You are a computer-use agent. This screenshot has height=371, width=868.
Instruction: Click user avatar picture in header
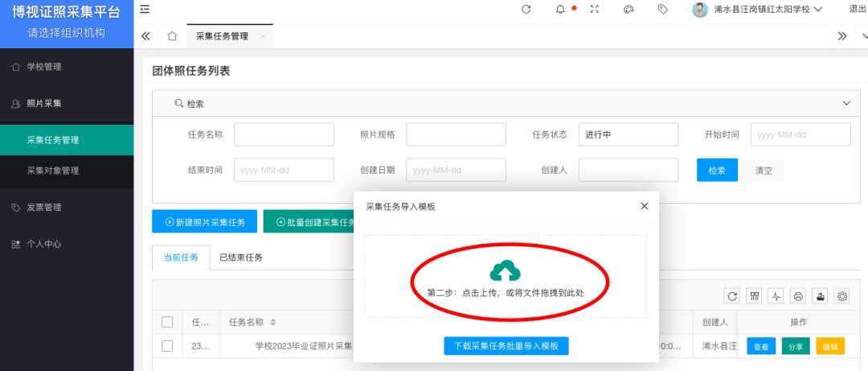pos(700,10)
